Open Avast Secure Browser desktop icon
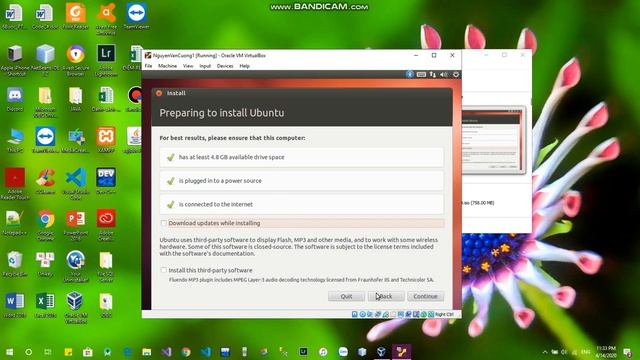The width and height of the screenshot is (640, 360). [76, 61]
